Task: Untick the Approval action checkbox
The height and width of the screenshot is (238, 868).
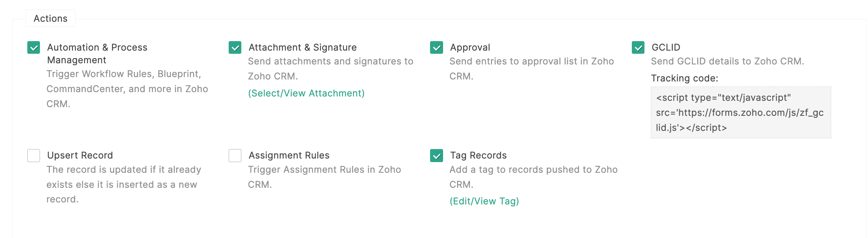Action: [436, 47]
